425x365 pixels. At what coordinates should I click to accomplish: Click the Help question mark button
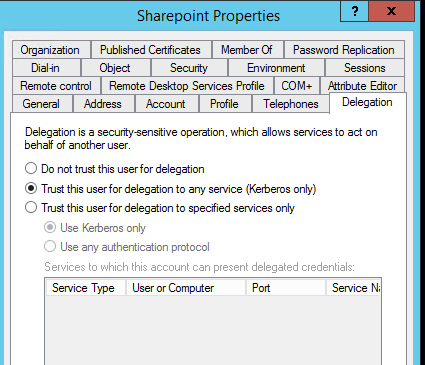(355, 11)
